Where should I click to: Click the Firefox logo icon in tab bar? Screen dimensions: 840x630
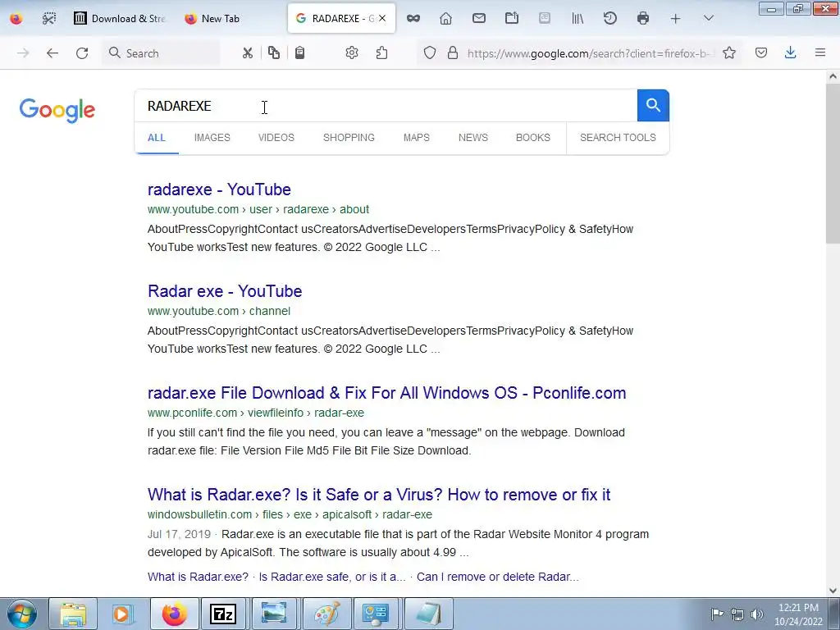point(16,19)
